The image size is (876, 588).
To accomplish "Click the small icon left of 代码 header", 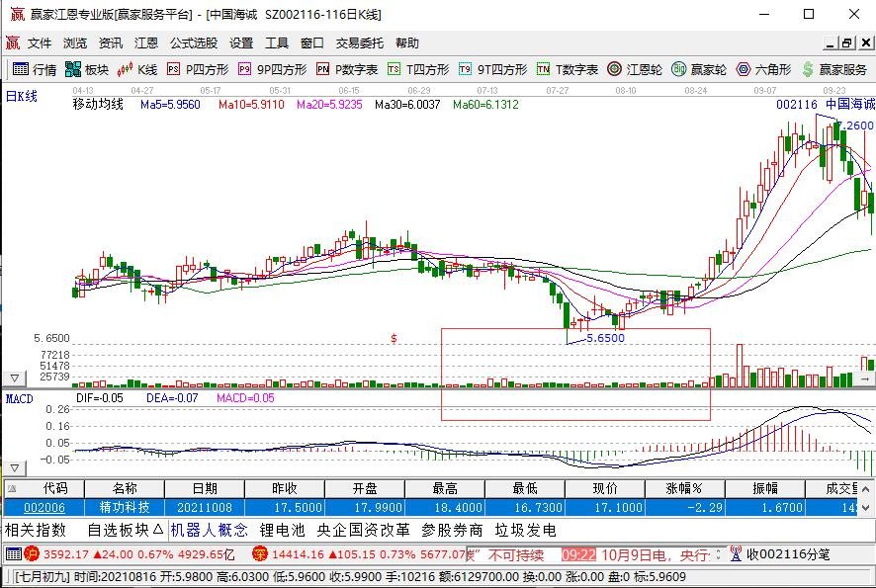I will 11,489.
